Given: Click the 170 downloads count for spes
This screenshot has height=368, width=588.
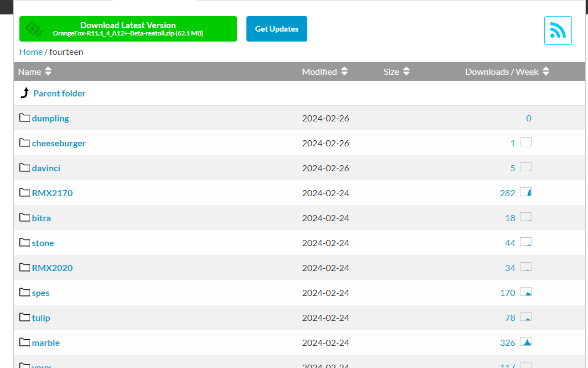Looking at the screenshot, I should (507, 293).
